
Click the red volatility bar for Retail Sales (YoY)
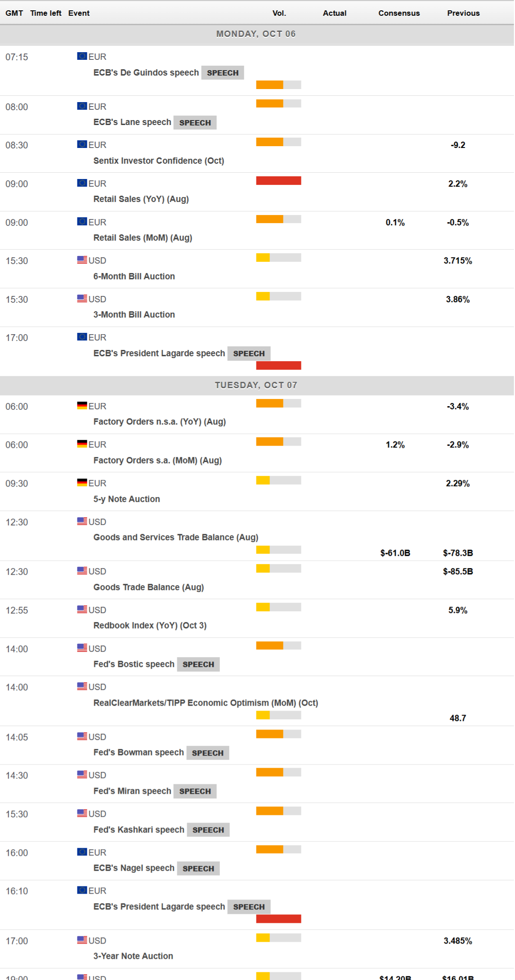point(278,181)
